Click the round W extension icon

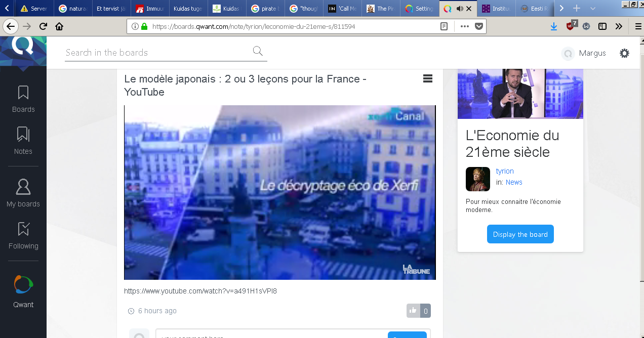(x=586, y=26)
